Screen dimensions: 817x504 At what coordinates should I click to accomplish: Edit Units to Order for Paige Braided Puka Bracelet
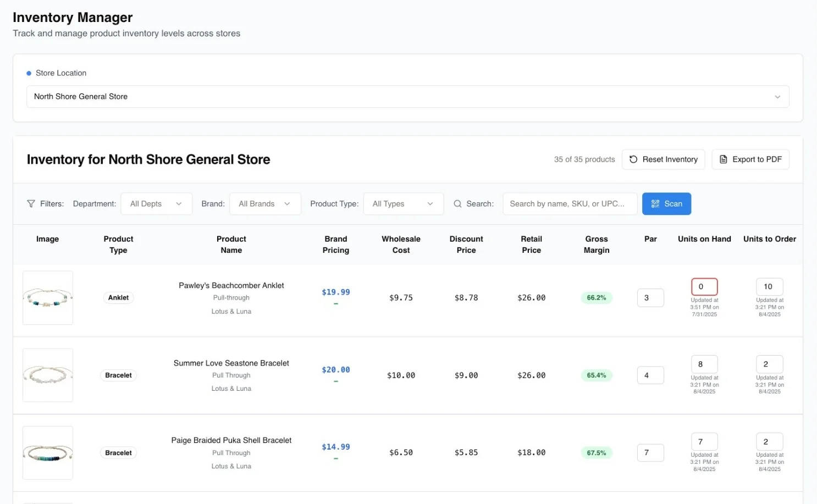click(770, 442)
